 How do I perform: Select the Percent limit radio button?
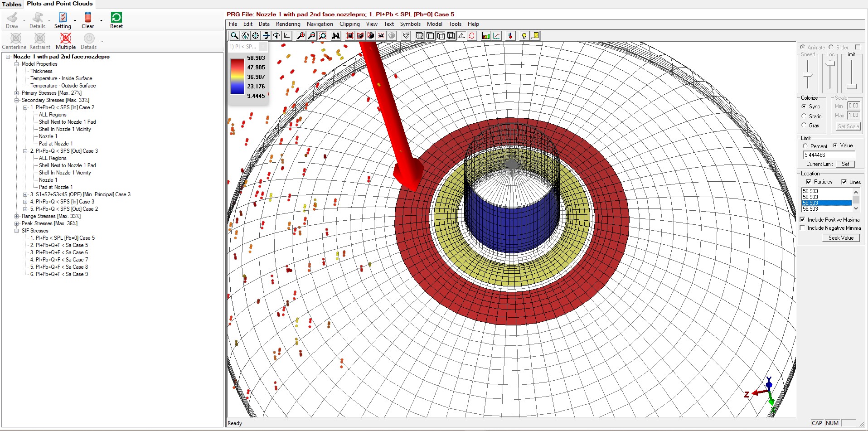click(805, 146)
